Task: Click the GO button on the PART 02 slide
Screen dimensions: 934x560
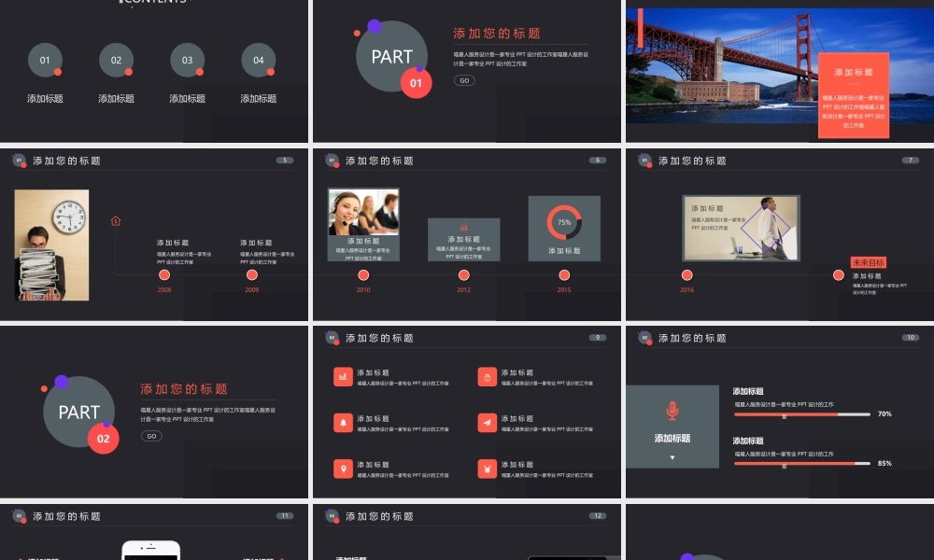Action: [151, 436]
